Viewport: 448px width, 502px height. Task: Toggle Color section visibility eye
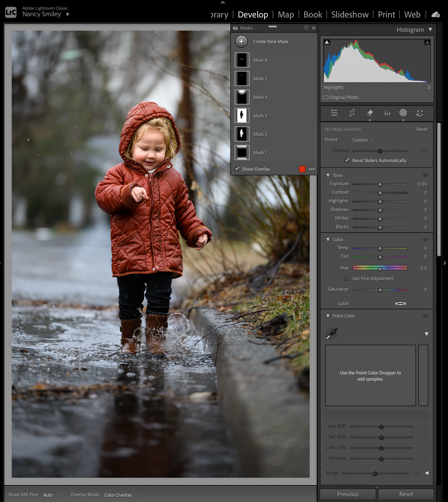[425, 239]
